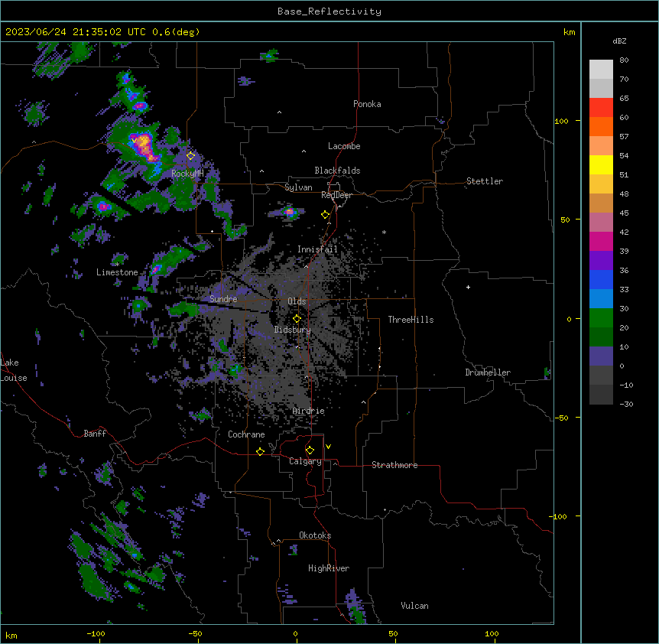Pick the bright yellow 51-54 dBZ legend swatch
This screenshot has height=644, width=659.
tap(601, 164)
